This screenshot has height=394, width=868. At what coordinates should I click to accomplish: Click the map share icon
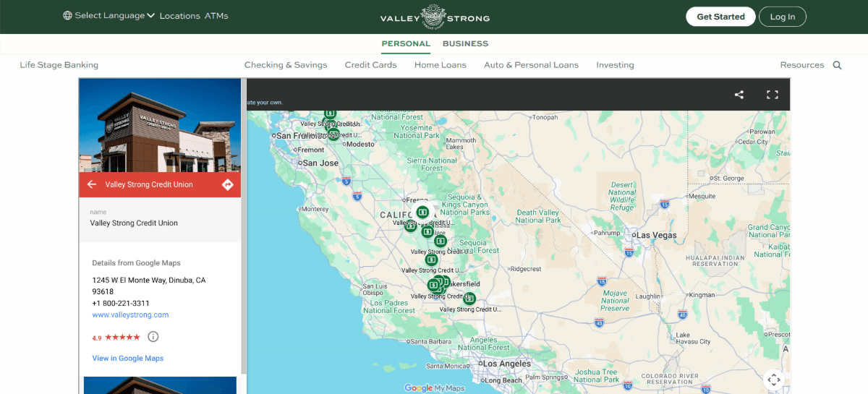tap(739, 95)
